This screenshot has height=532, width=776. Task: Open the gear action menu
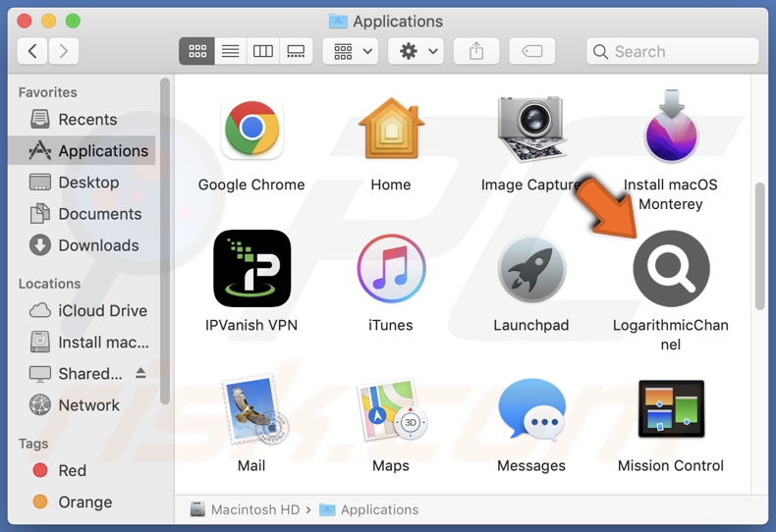pyautogui.click(x=416, y=51)
